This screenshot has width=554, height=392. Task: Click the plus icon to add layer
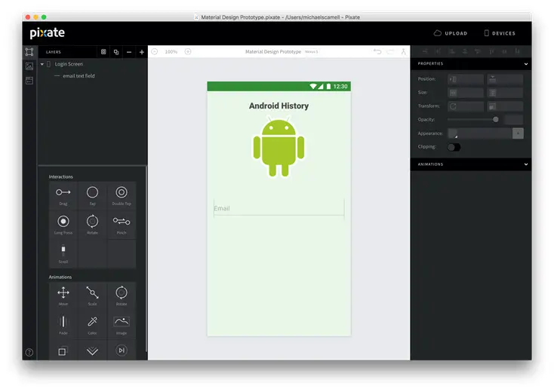[142, 52]
